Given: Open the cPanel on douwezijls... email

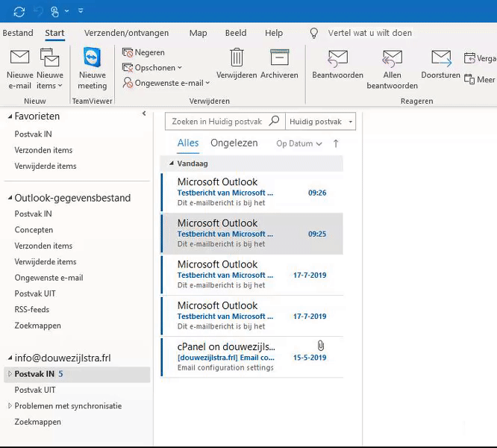Looking at the screenshot, I should coord(252,357).
